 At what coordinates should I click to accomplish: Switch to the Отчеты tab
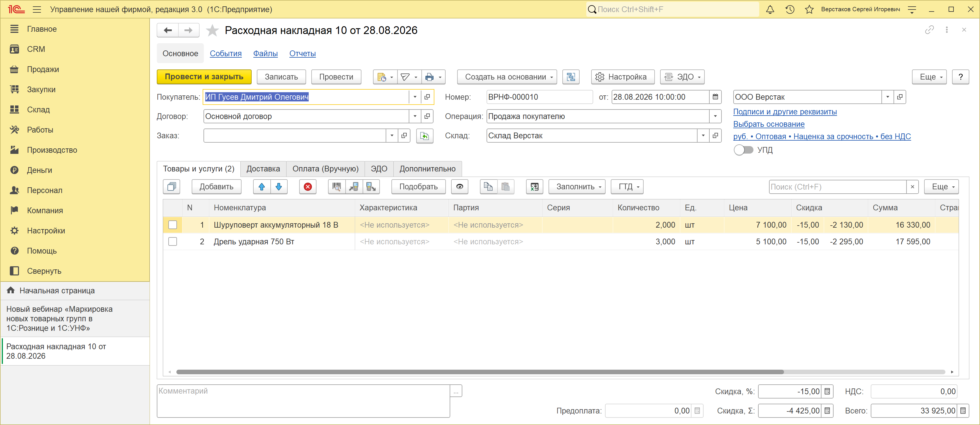pos(302,54)
